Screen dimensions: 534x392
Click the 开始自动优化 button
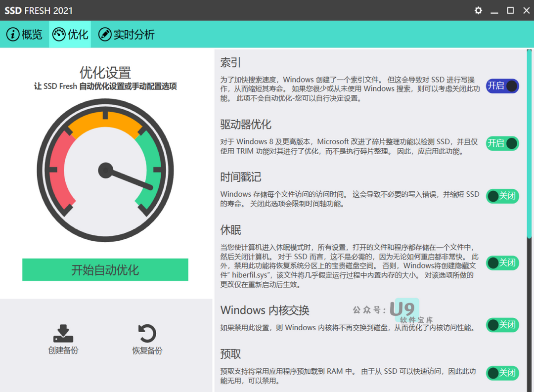(x=105, y=270)
